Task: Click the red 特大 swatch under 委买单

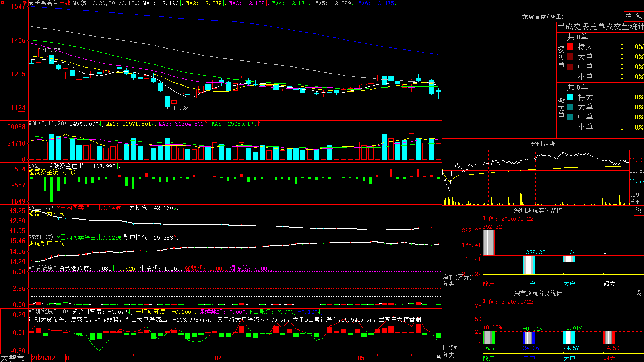Action: [x=570, y=47]
